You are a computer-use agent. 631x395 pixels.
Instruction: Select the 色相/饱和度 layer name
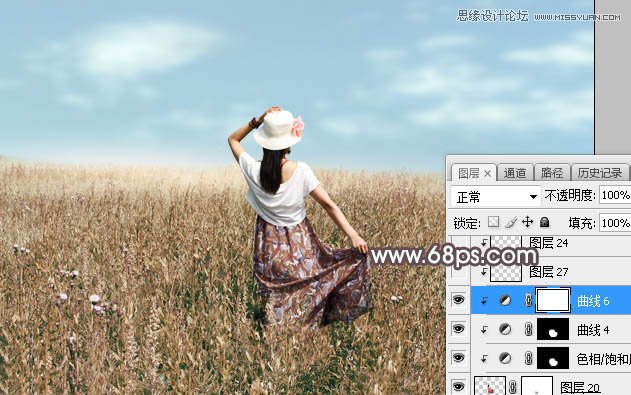tap(603, 358)
